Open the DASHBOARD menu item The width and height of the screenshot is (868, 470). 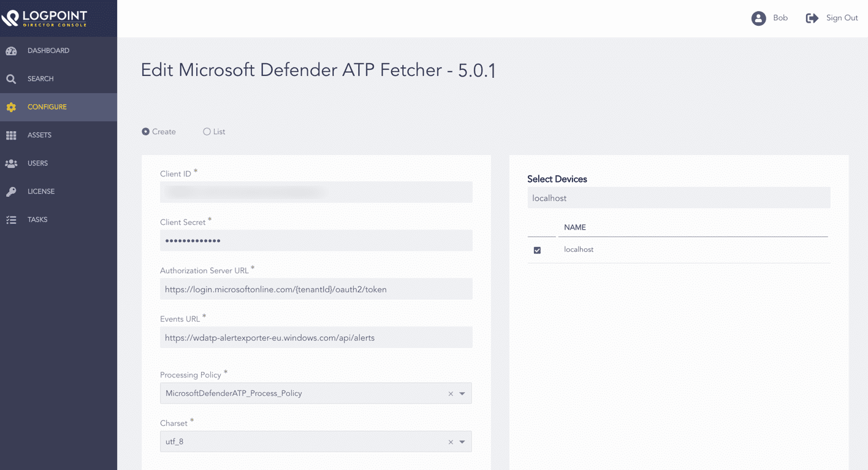coord(48,51)
